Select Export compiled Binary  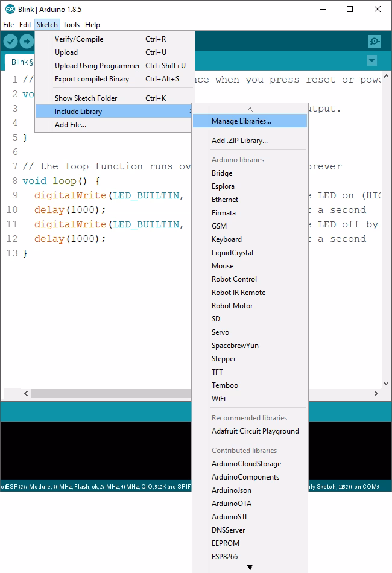pyautogui.click(x=115, y=79)
